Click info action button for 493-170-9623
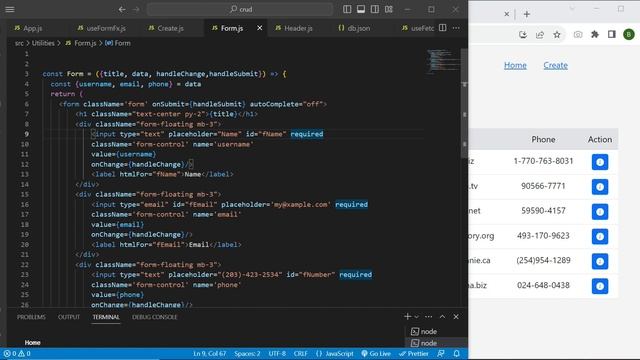This screenshot has height=360, width=640. pos(600,236)
